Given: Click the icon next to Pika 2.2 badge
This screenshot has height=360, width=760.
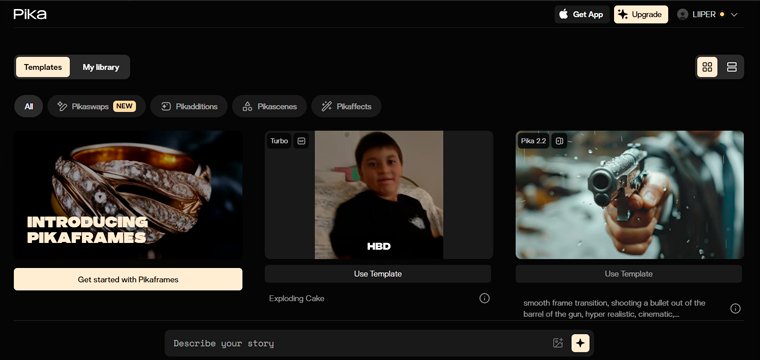Looking at the screenshot, I should pyautogui.click(x=559, y=141).
